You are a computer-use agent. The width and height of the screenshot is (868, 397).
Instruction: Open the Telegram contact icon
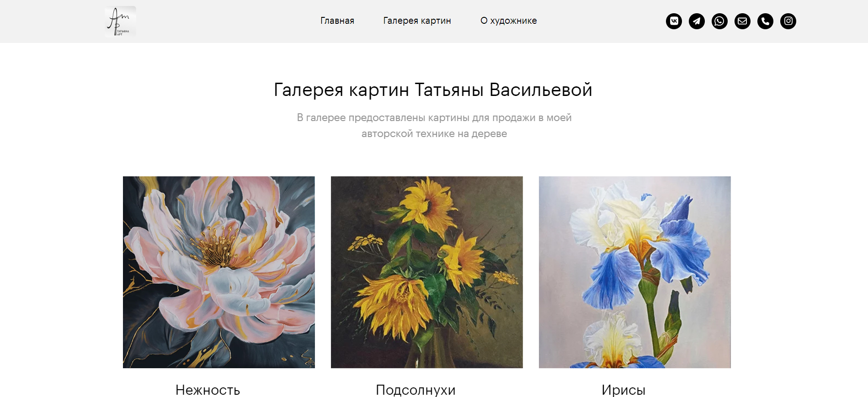coord(697,21)
